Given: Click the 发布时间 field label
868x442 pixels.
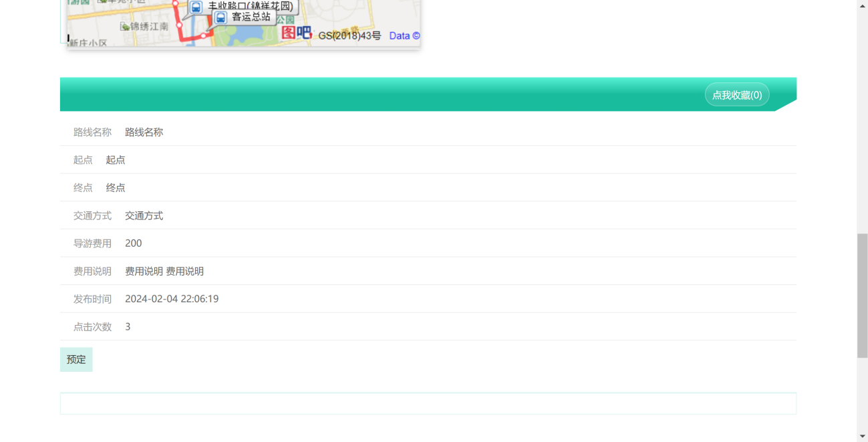Looking at the screenshot, I should pyautogui.click(x=92, y=299).
